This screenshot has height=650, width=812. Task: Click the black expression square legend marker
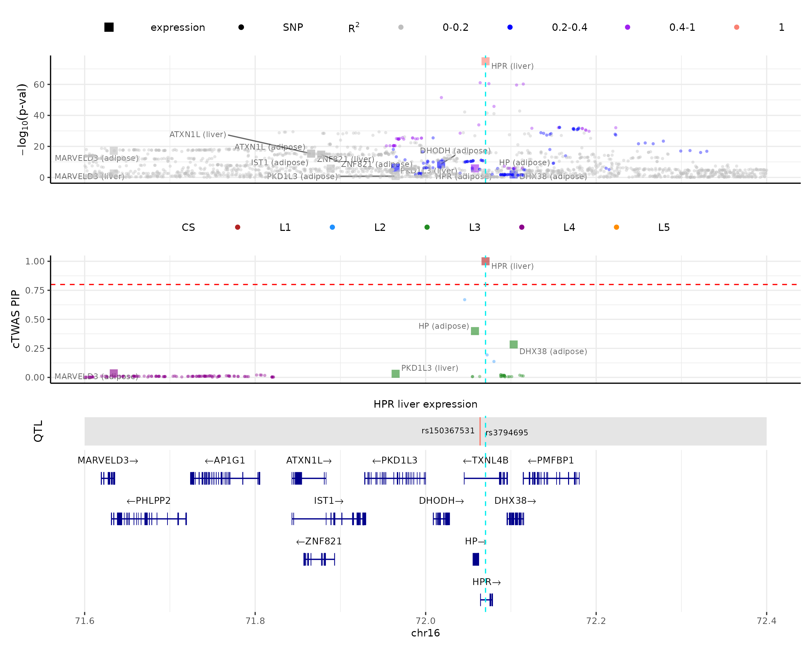[x=109, y=27]
